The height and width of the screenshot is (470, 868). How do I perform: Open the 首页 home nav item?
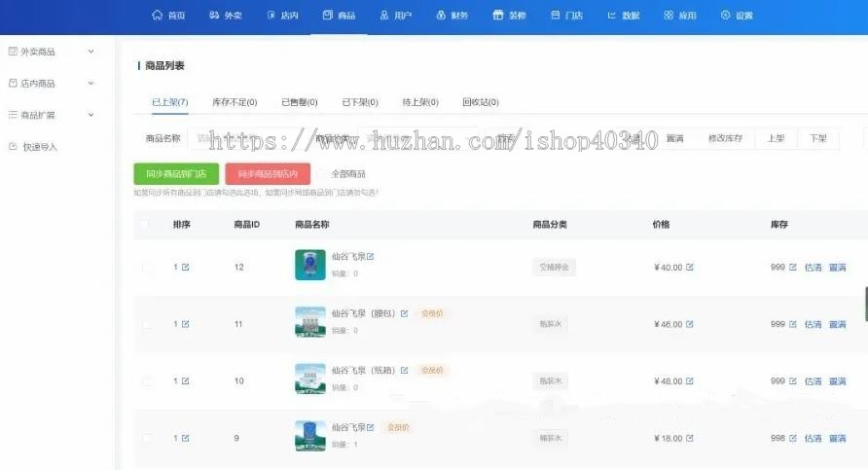point(168,16)
